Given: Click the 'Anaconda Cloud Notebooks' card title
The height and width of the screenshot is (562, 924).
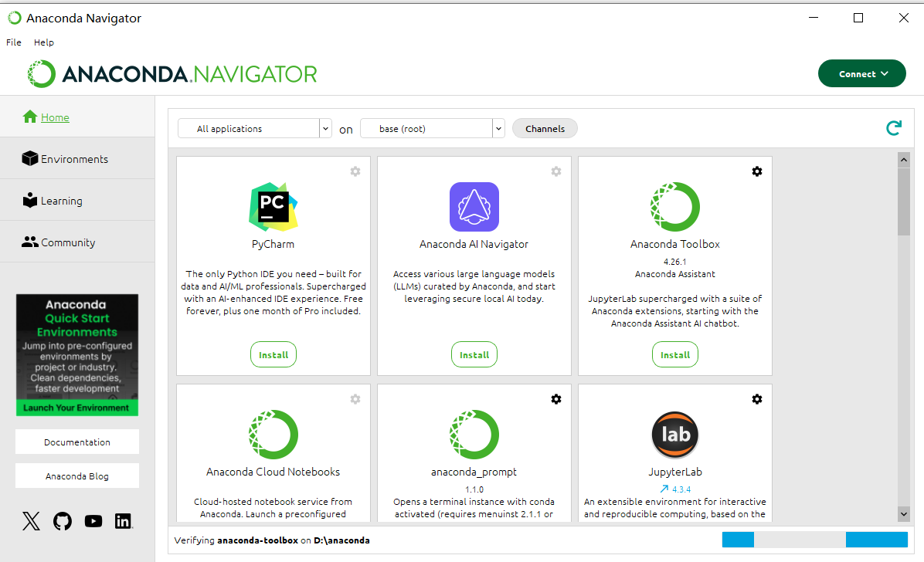Looking at the screenshot, I should [273, 472].
